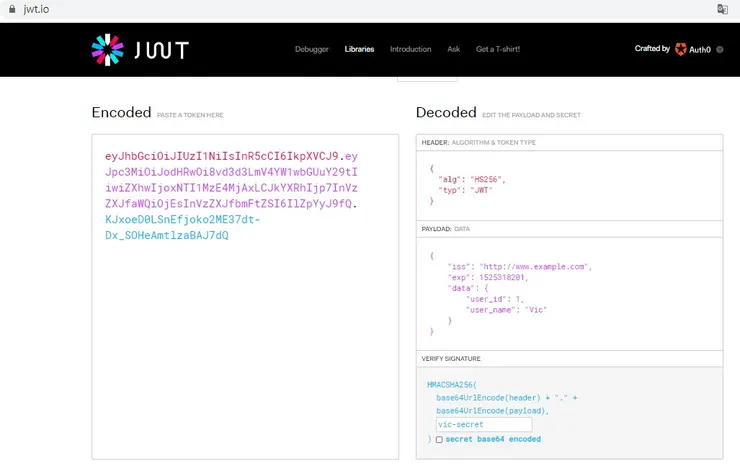740x468 pixels.
Task: Click the EDIT THE PAYLOAD AND SECRET hint
Action: [x=531, y=115]
